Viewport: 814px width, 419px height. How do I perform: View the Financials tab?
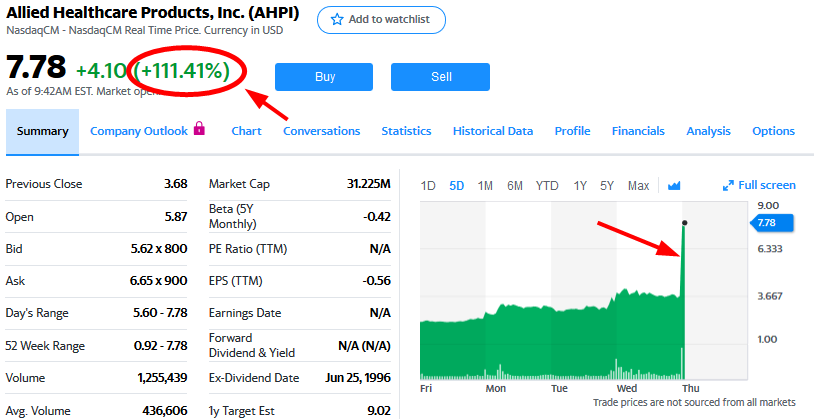point(638,131)
